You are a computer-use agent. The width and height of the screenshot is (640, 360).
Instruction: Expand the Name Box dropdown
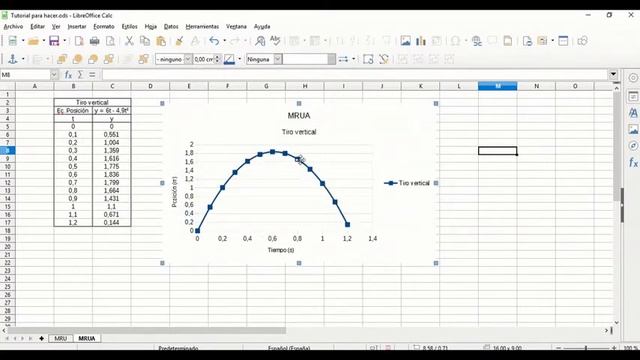tap(54, 75)
